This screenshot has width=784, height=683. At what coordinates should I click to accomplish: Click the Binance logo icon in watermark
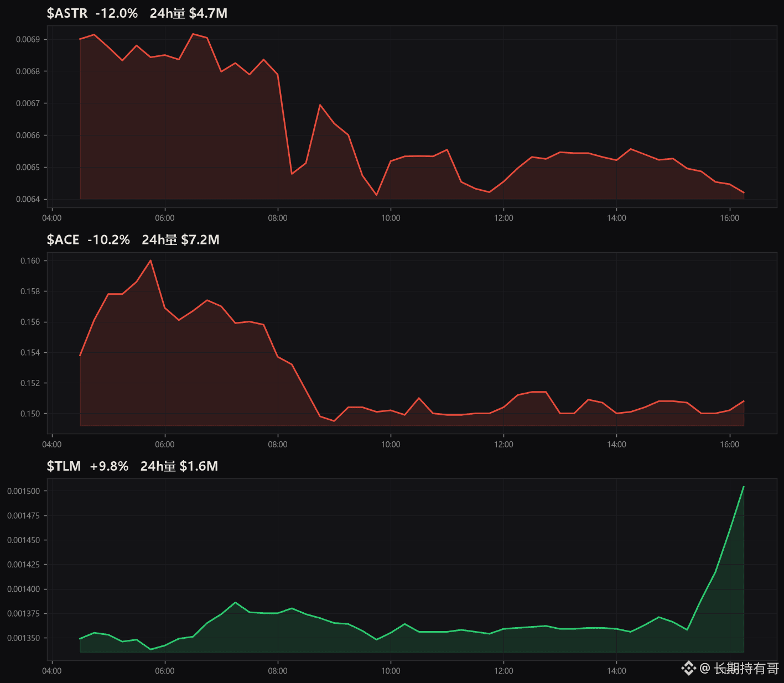[688, 668]
